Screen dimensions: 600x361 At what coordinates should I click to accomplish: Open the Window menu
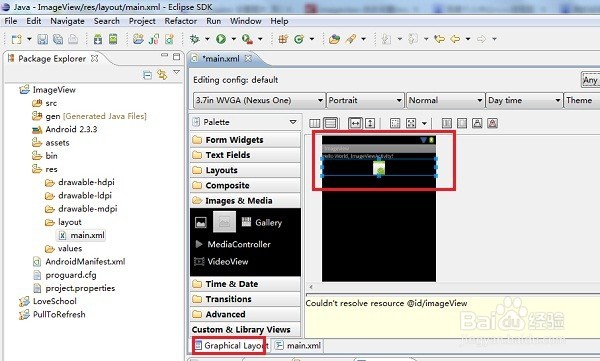(x=246, y=21)
